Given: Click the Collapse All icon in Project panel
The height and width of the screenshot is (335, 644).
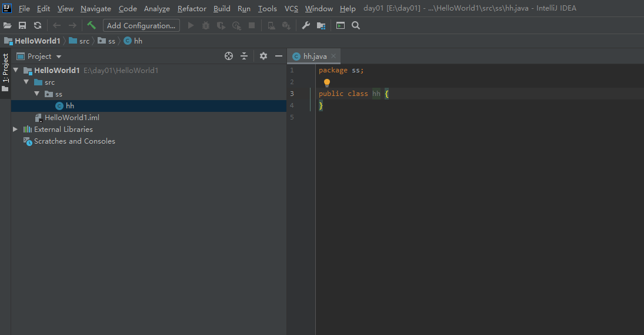Looking at the screenshot, I should point(244,57).
